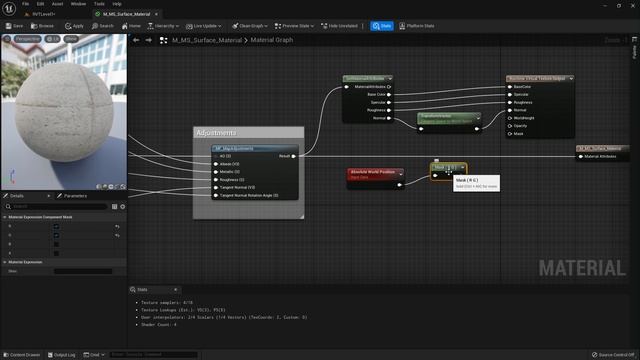Open the Tools menu
The width and height of the screenshot is (640, 360).
click(x=99, y=4)
